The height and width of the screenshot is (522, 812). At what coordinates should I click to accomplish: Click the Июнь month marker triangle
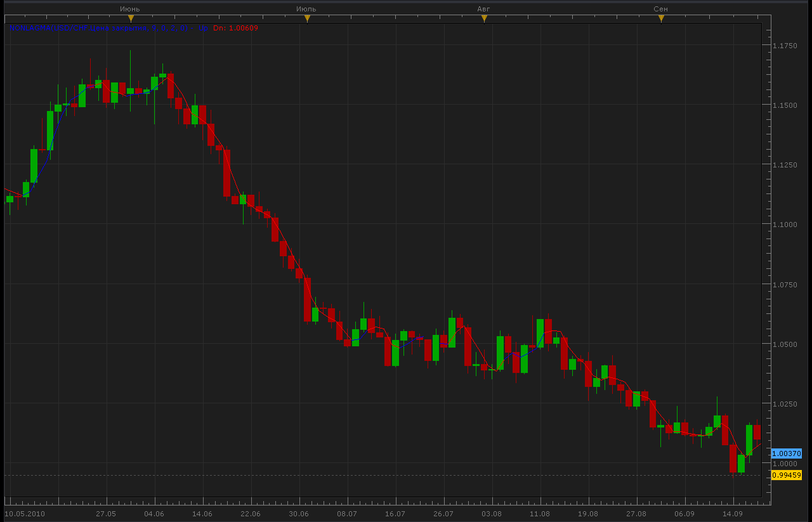(x=131, y=18)
